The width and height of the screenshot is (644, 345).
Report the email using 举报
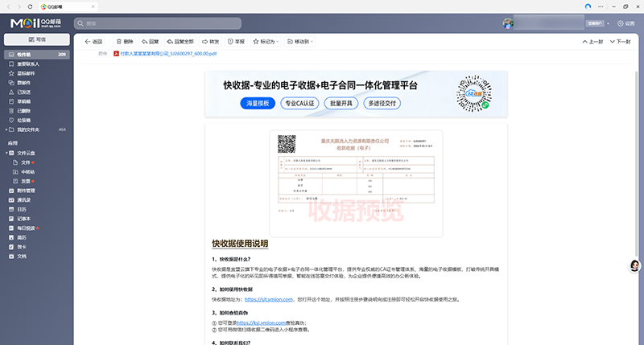[x=236, y=41]
